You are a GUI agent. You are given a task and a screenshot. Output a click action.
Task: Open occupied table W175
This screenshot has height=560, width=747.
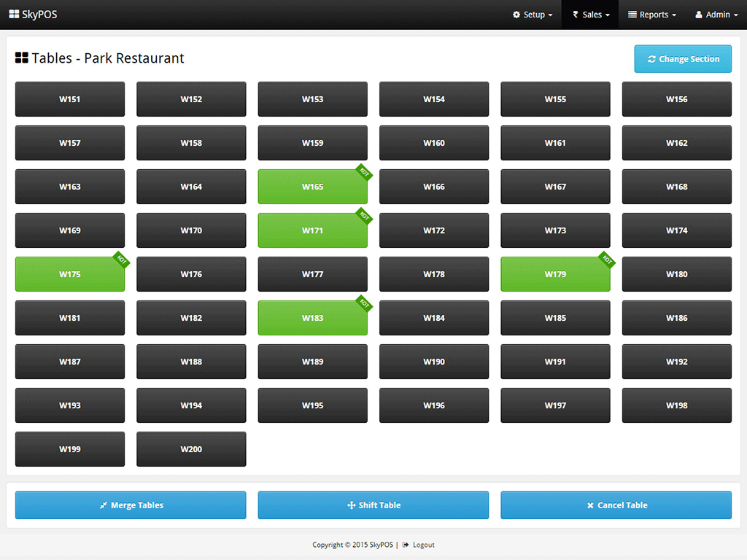tap(70, 274)
